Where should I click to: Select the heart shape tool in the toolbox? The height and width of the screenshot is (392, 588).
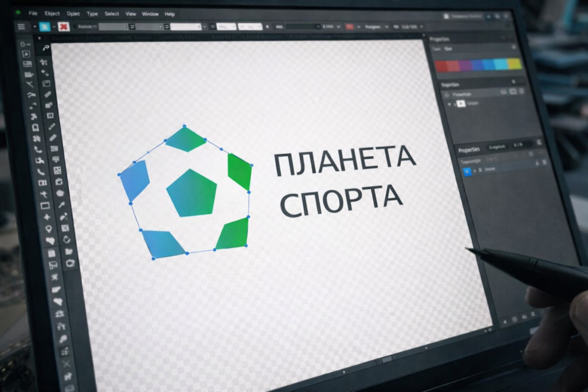tap(50, 241)
